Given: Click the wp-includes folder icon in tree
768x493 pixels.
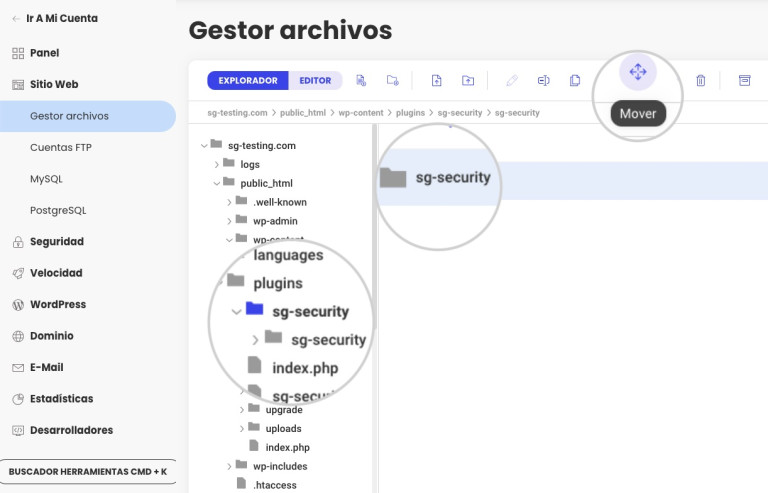Looking at the screenshot, I should click(x=241, y=465).
